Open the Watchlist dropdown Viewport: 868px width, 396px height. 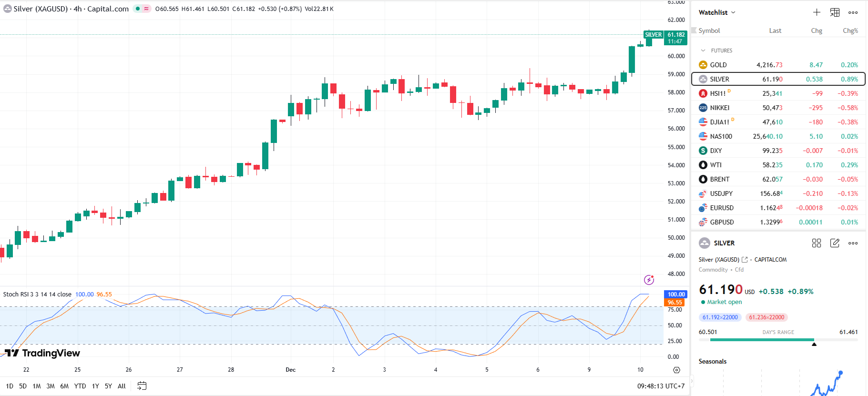717,12
